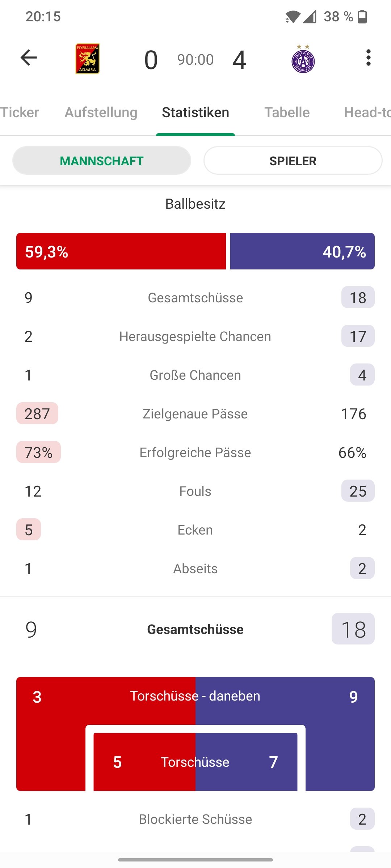391x868 pixels.
Task: Switch to the SPIELER toggle
Action: click(x=293, y=161)
